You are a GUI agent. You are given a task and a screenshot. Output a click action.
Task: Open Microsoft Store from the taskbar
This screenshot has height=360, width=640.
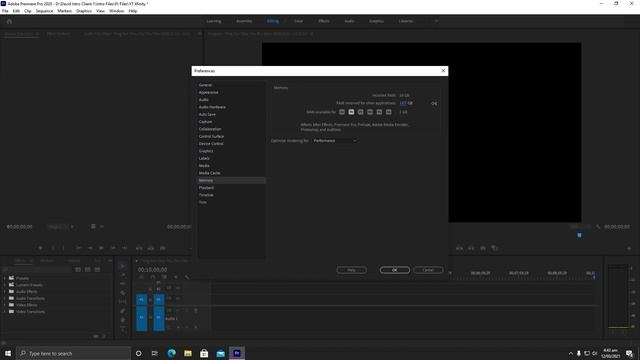pyautogui.click(x=204, y=353)
